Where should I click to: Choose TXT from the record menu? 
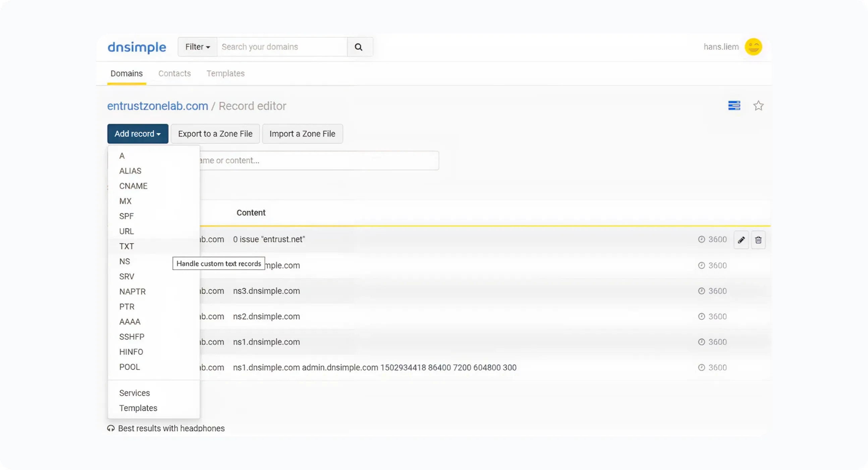(127, 246)
